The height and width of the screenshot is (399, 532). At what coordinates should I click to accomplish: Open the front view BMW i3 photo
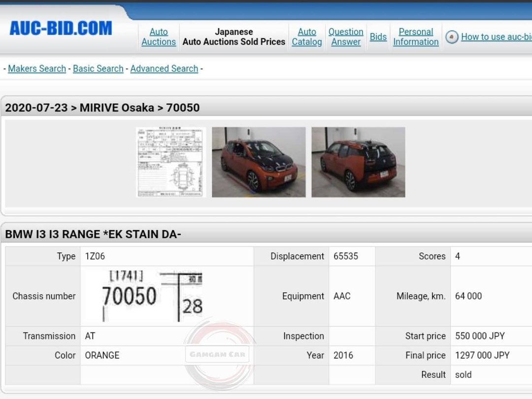click(259, 162)
